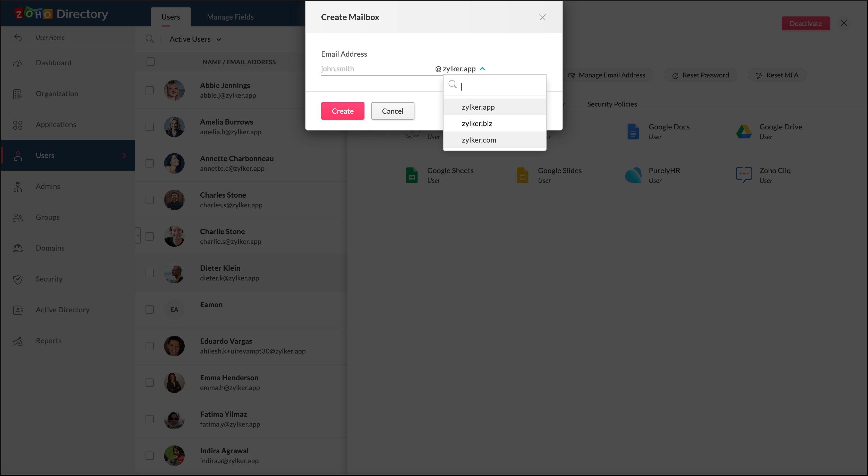Click the Domains www icon
This screenshot has height=476, width=868.
click(18, 249)
